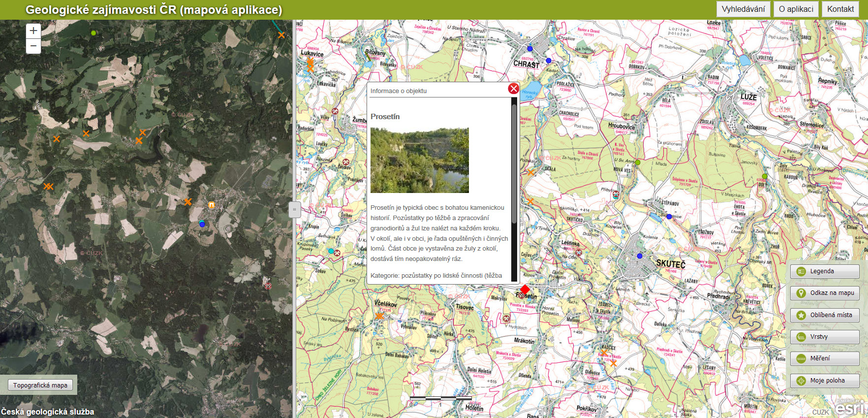Select the mining marker near V Hydrátech
868x418 pixels.
506,319
